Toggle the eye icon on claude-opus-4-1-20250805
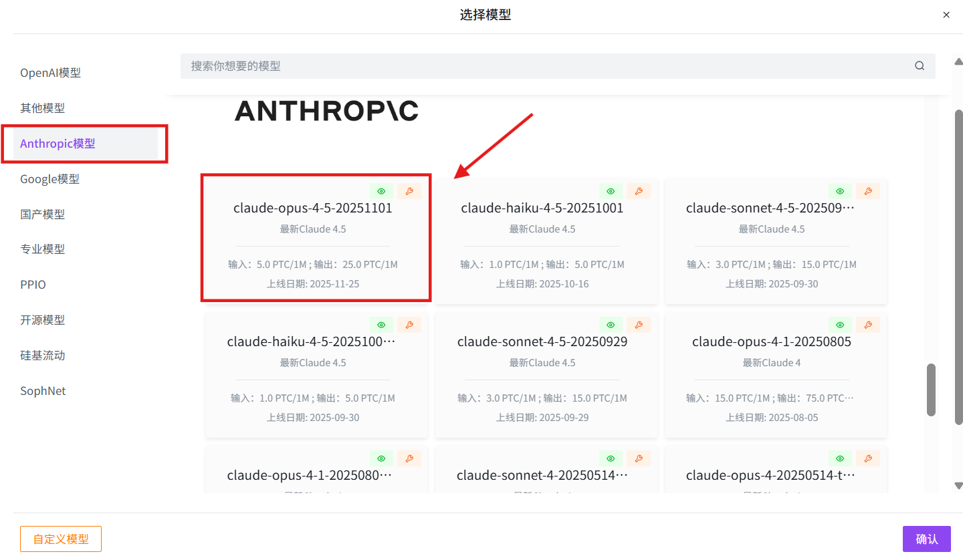This screenshot has height=560, width=963. tap(840, 324)
